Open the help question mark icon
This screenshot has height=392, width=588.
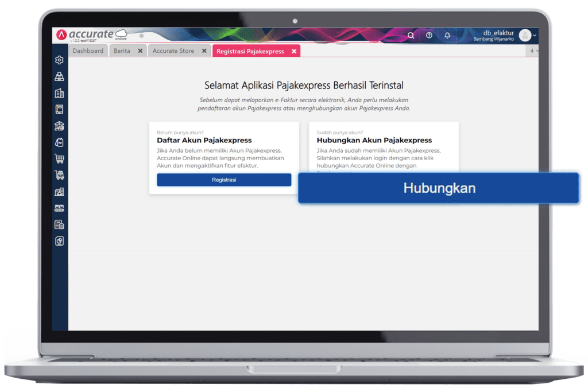click(429, 35)
